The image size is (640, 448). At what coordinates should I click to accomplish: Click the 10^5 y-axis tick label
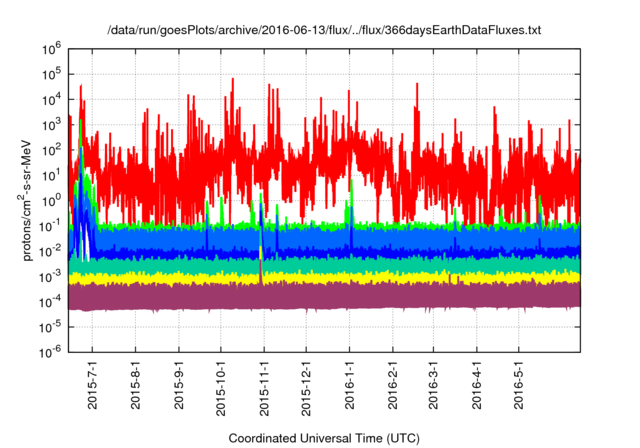point(51,74)
